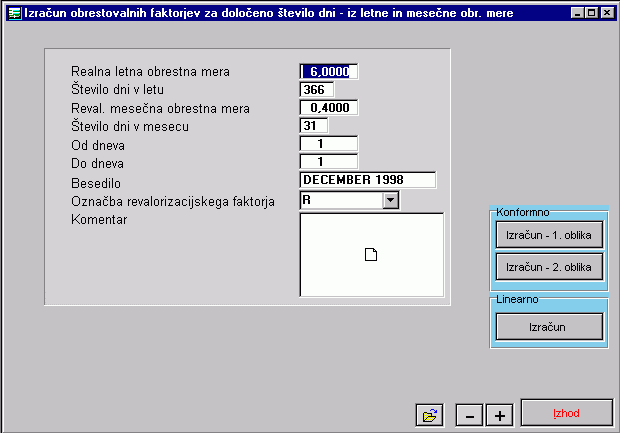The image size is (620, 433).
Task: Click the open folder icon button
Action: click(x=429, y=416)
